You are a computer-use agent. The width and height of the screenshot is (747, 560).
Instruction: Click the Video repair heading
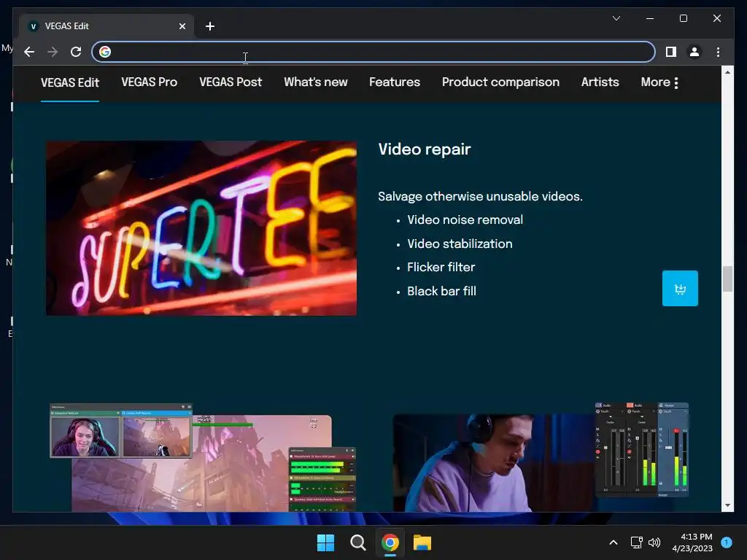click(x=425, y=149)
